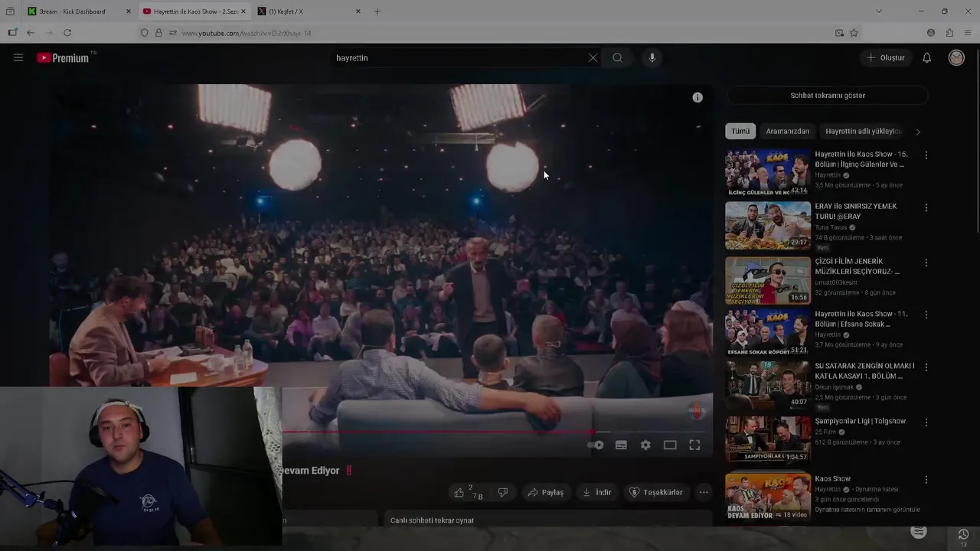Open options for Kaos Show 15. Bölüm
Viewport: 980px width, 551px height.
pyautogui.click(x=926, y=155)
